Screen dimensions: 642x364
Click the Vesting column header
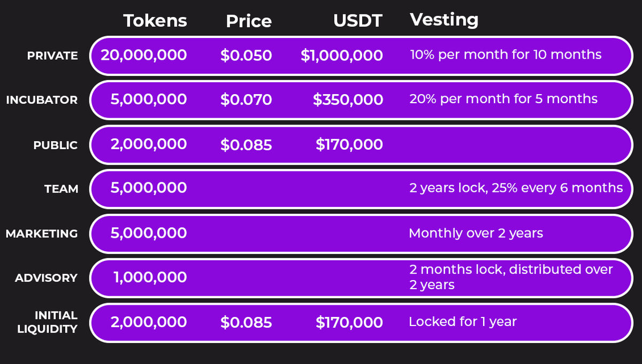pyautogui.click(x=444, y=20)
